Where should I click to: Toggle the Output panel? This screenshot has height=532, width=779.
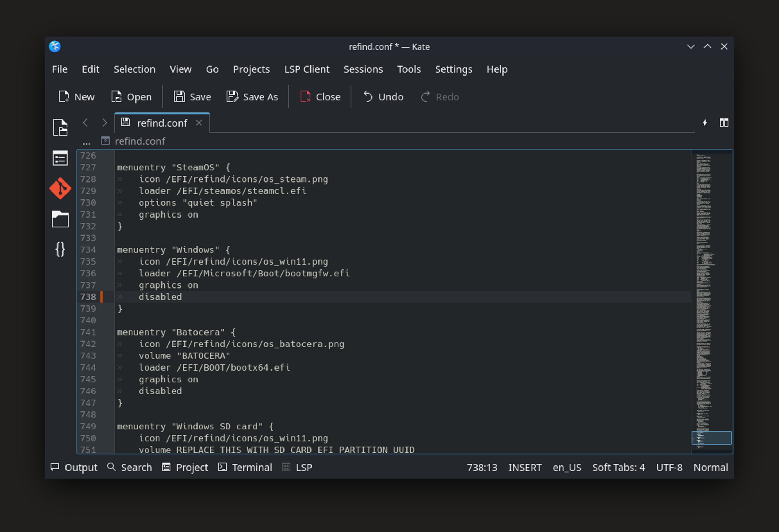(74, 468)
